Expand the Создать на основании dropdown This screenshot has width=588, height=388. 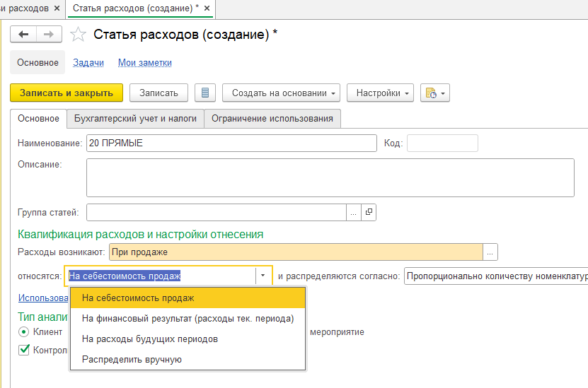tap(281, 93)
